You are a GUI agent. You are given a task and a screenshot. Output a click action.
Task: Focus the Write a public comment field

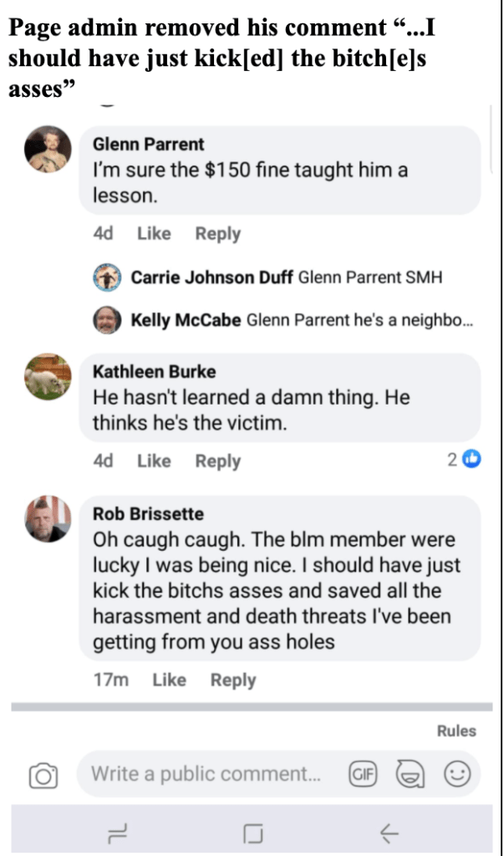click(206, 774)
